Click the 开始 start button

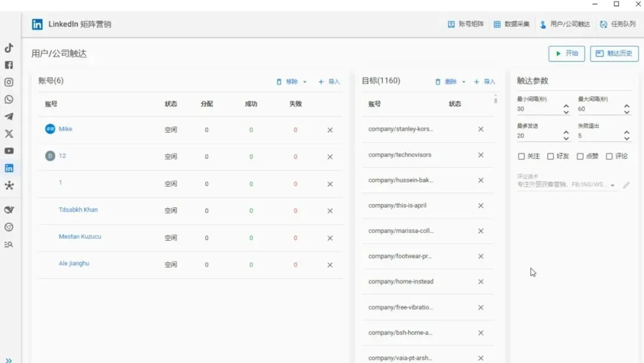pyautogui.click(x=566, y=54)
